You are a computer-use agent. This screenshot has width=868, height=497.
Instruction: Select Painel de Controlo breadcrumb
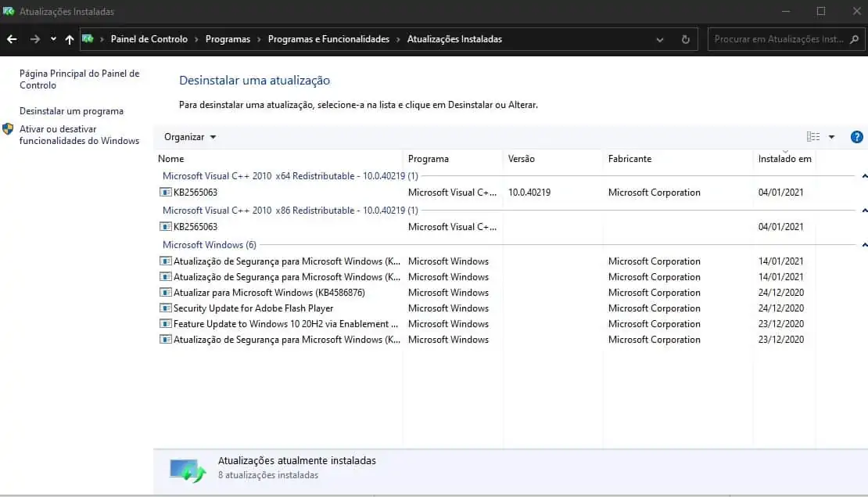(149, 39)
